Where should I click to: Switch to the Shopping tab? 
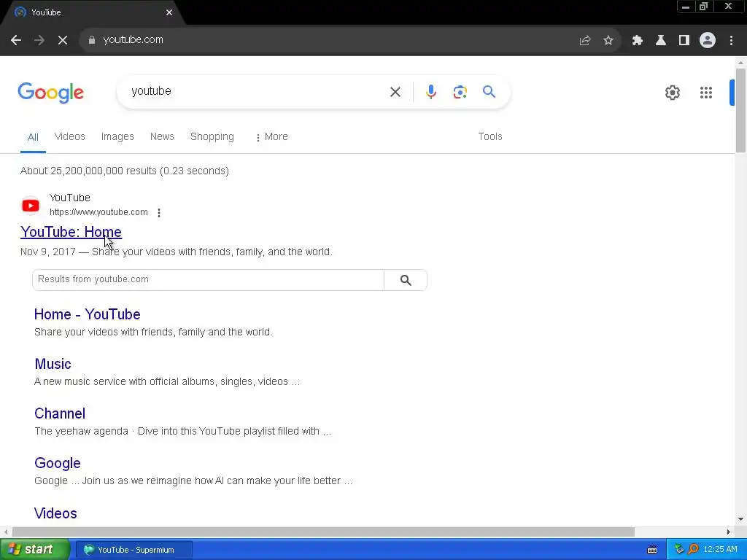coord(212,136)
